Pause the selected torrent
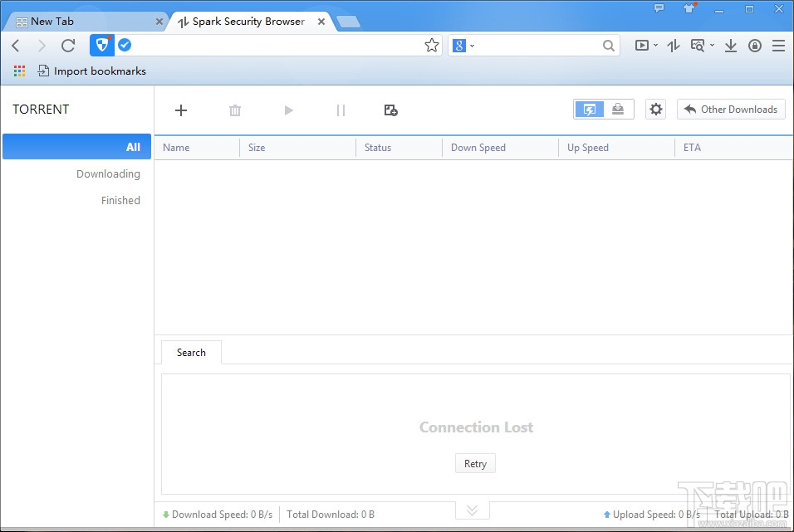The height and width of the screenshot is (532, 794). tap(341, 110)
